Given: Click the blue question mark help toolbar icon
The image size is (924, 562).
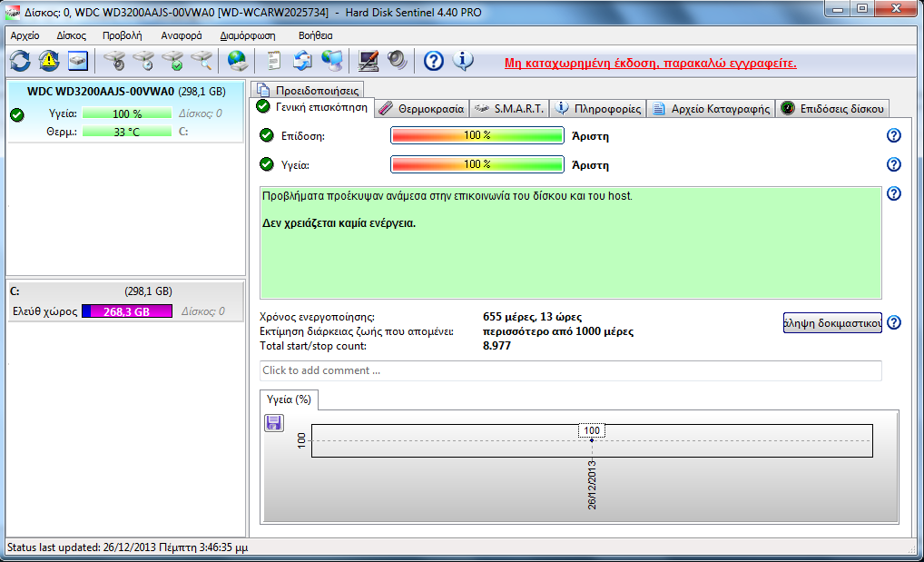Looking at the screenshot, I should pyautogui.click(x=434, y=61).
